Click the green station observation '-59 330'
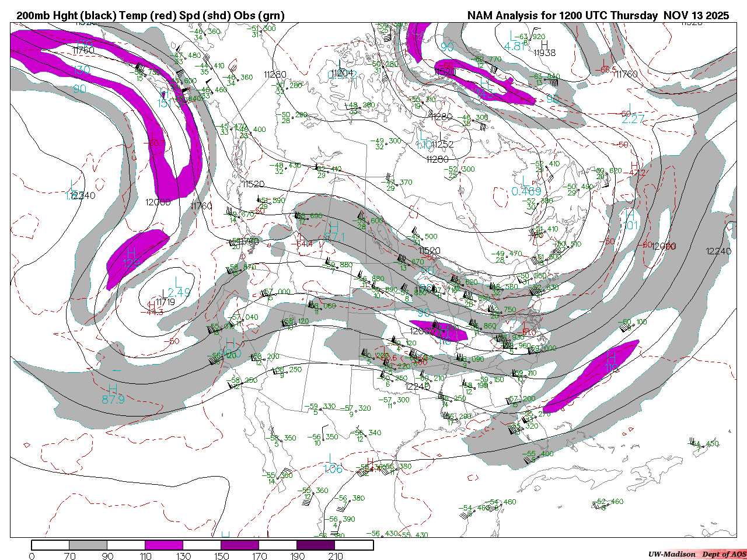Viewport: 747px width, 560px height. [x=320, y=407]
